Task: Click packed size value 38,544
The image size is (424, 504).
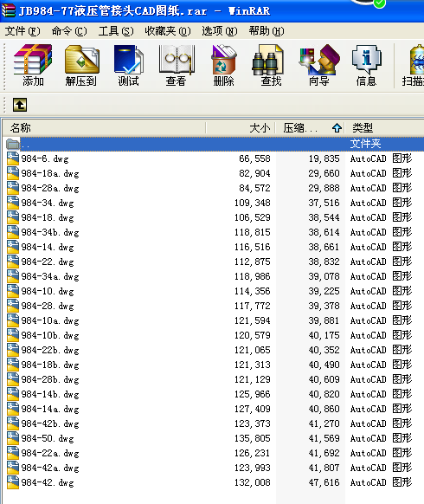Action: (324, 217)
